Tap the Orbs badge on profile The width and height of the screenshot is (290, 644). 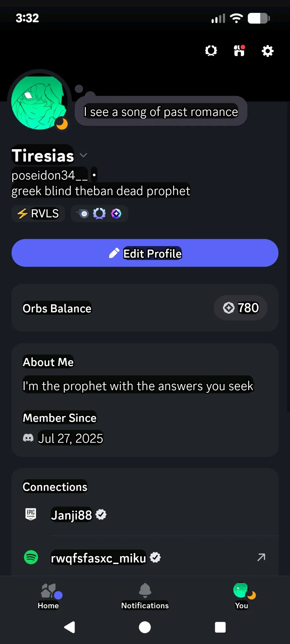116,213
